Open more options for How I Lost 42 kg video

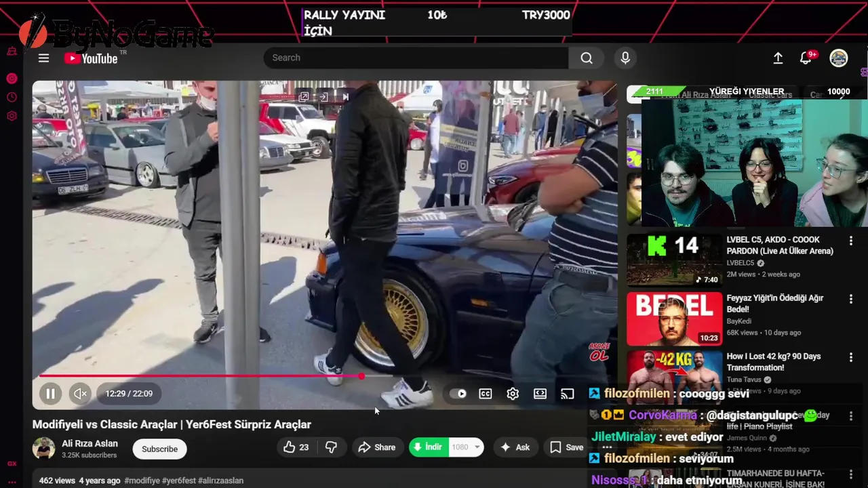click(x=850, y=357)
